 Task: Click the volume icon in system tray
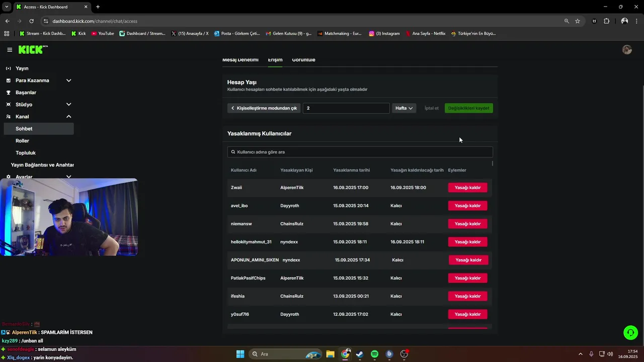[610, 354]
